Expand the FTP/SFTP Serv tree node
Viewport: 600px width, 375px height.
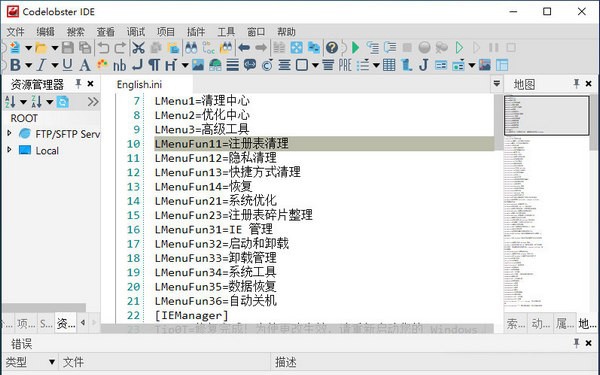(10, 133)
